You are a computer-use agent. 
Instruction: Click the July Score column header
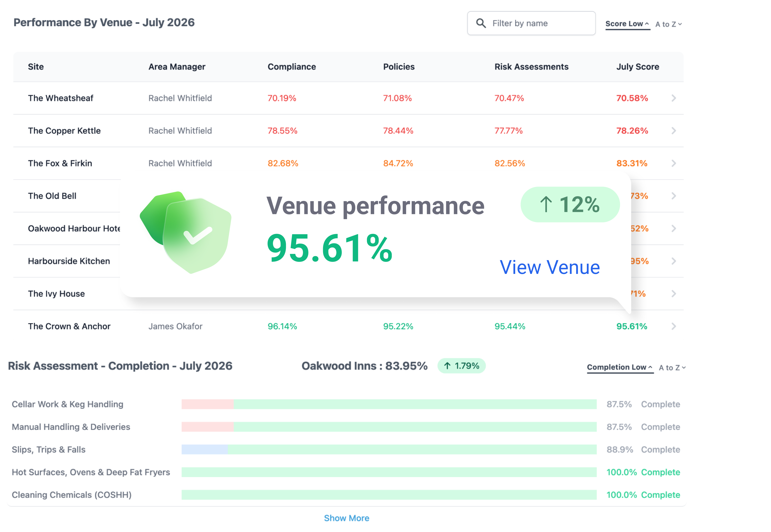click(x=637, y=67)
